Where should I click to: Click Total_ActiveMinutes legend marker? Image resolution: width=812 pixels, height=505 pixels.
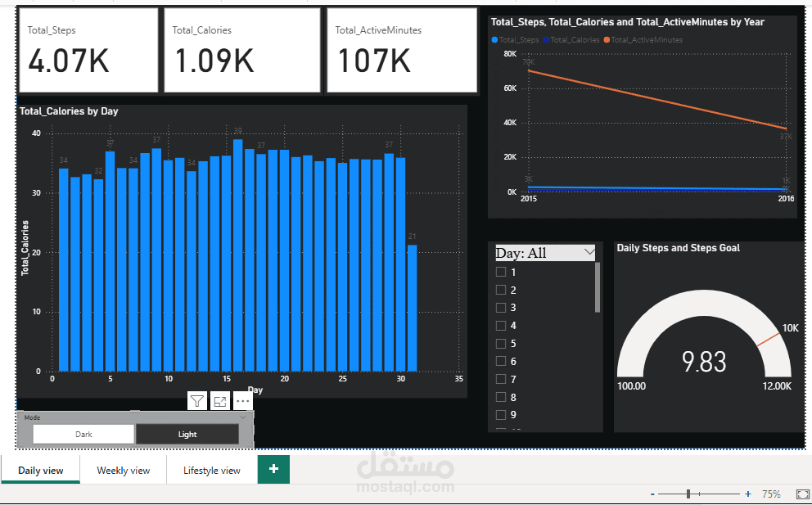[x=607, y=39]
